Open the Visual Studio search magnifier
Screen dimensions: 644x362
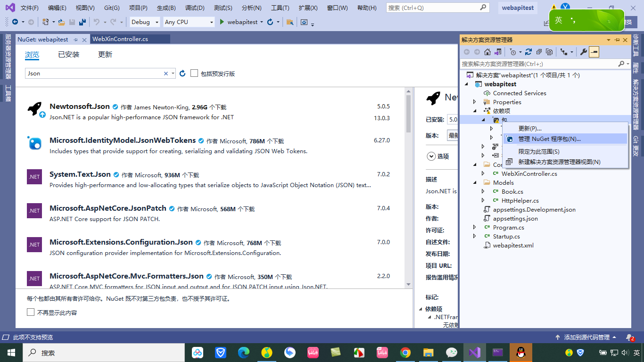click(484, 8)
